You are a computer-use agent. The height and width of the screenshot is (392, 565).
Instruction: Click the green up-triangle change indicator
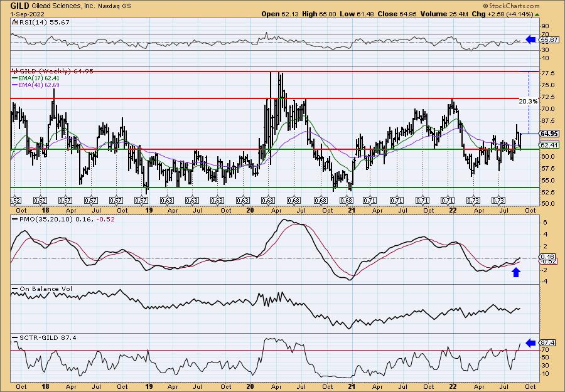tap(537, 14)
